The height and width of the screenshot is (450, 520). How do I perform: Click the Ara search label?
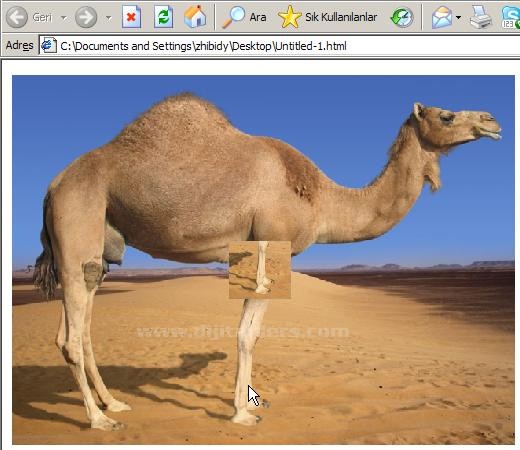click(258, 17)
